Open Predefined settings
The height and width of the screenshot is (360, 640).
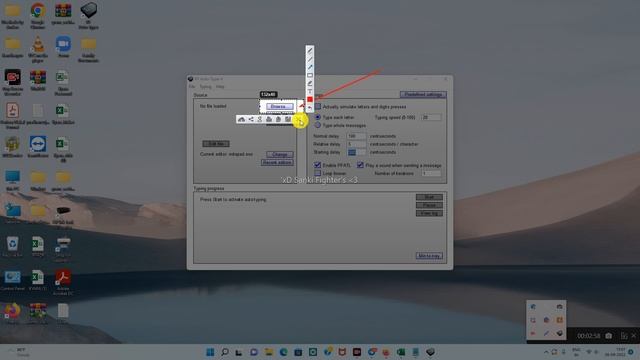click(x=423, y=94)
